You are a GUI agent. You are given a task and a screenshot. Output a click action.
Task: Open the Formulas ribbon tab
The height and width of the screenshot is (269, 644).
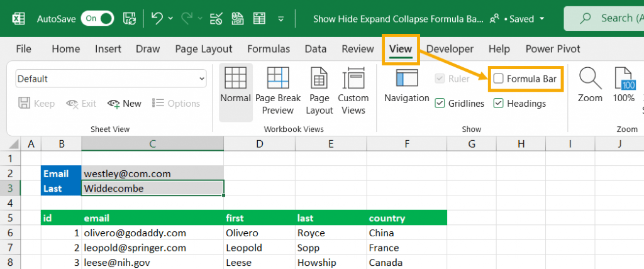coord(269,49)
